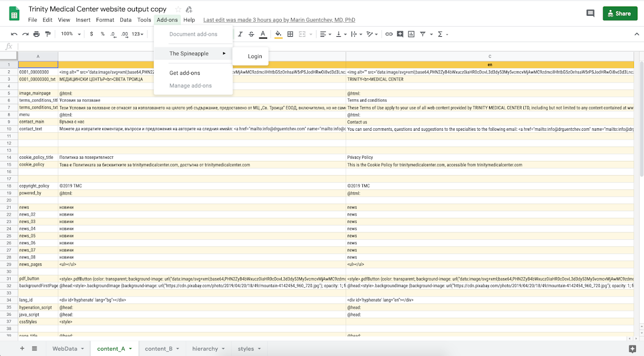Insert a chart from the toolbar
The image size is (644, 356).
(x=411, y=34)
